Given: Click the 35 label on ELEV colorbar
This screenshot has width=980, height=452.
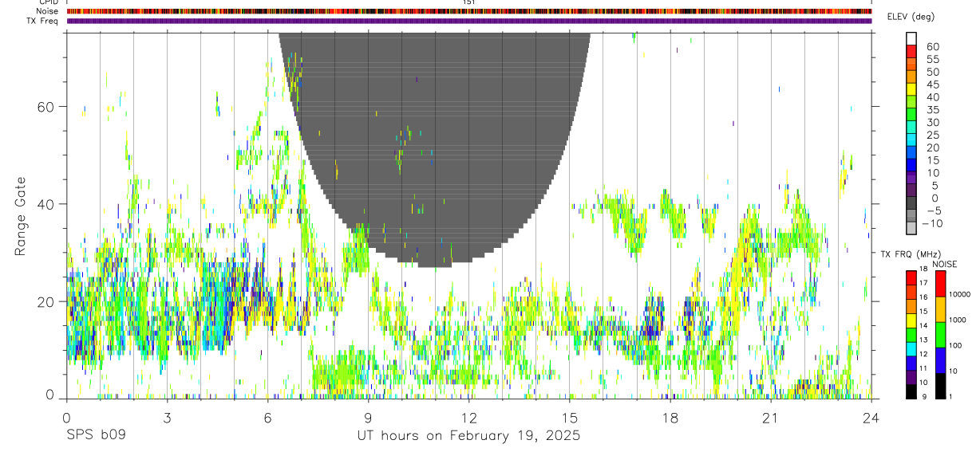Looking at the screenshot, I should click(x=933, y=109).
